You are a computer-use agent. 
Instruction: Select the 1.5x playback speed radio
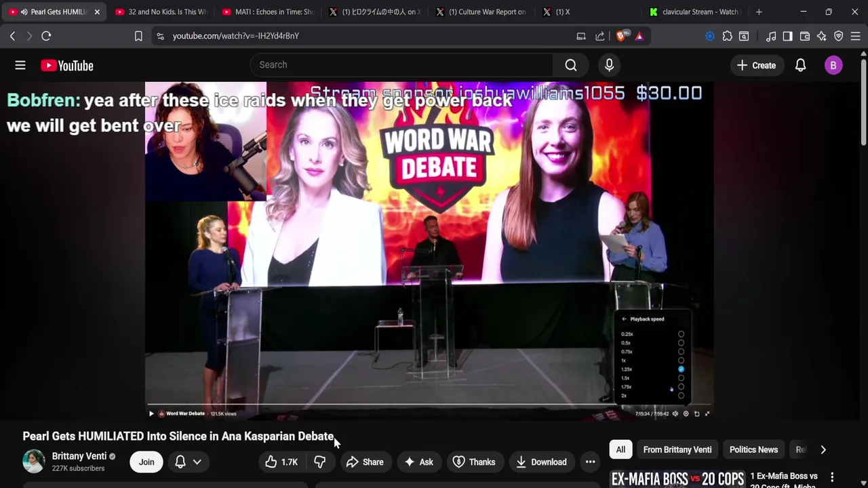pyautogui.click(x=681, y=378)
